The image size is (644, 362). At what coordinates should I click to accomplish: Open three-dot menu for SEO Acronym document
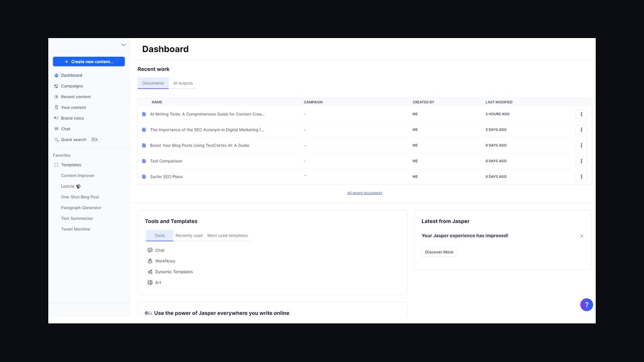[581, 130]
